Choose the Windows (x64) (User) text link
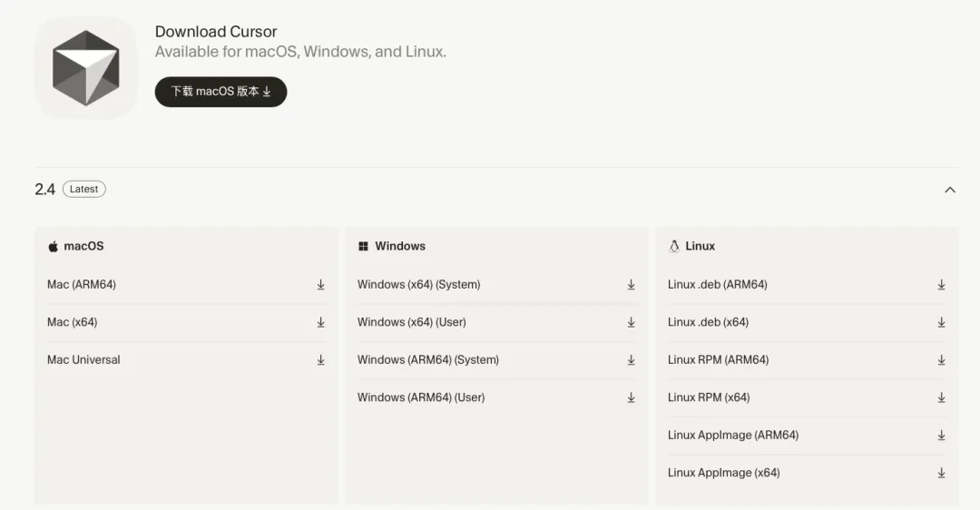Image resolution: width=980 pixels, height=510 pixels. (x=412, y=322)
